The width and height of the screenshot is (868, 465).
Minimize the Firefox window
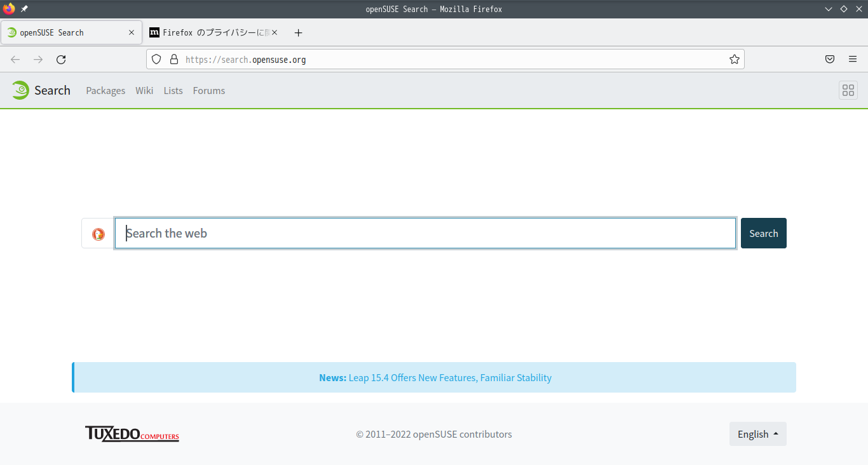click(x=829, y=9)
